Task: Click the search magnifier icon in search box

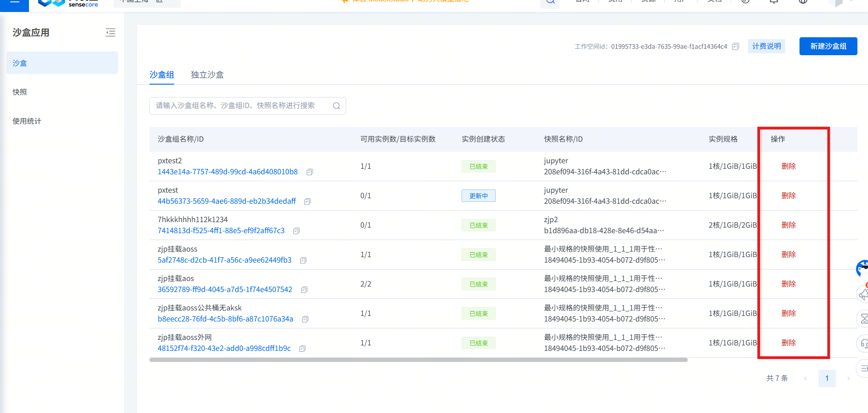Action: [337, 106]
